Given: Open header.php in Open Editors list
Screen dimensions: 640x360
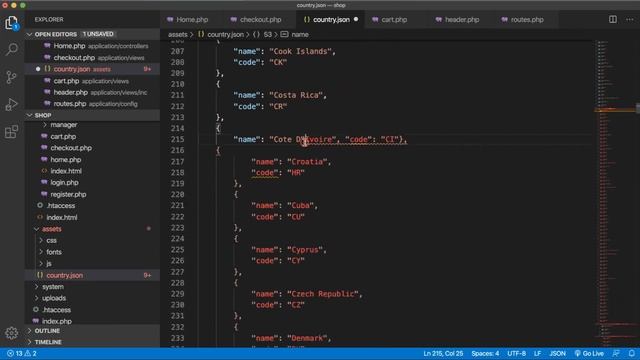Looking at the screenshot, I should pos(92,92).
